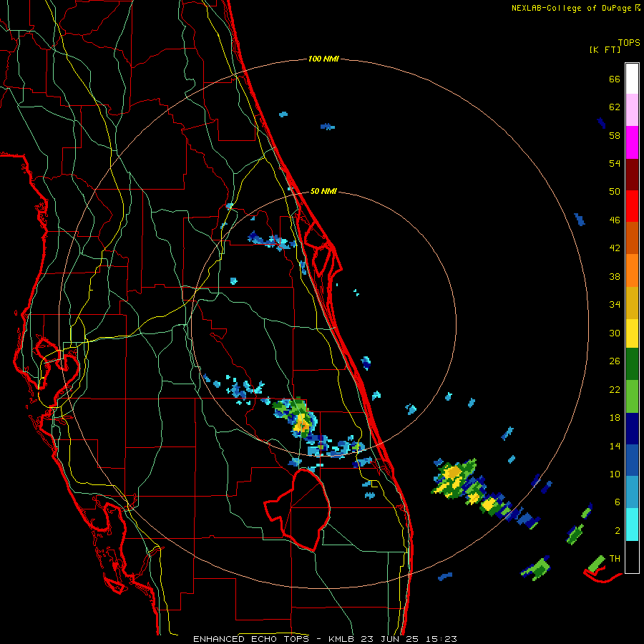
Task: Click the 34 legend value label
Action: pos(615,304)
